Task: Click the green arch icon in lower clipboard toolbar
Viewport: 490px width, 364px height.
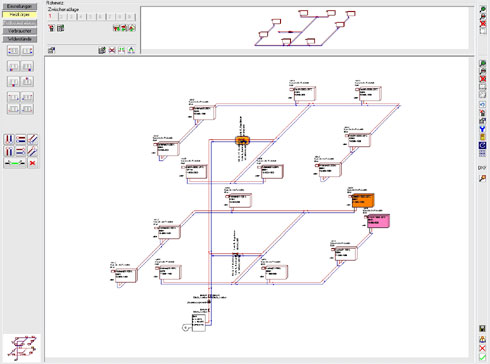Action: 131,50
